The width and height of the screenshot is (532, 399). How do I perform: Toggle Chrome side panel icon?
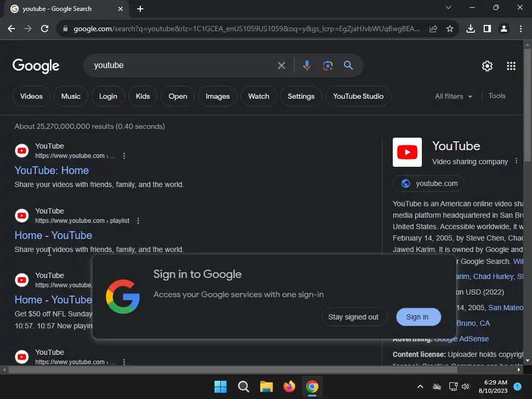pyautogui.click(x=487, y=29)
